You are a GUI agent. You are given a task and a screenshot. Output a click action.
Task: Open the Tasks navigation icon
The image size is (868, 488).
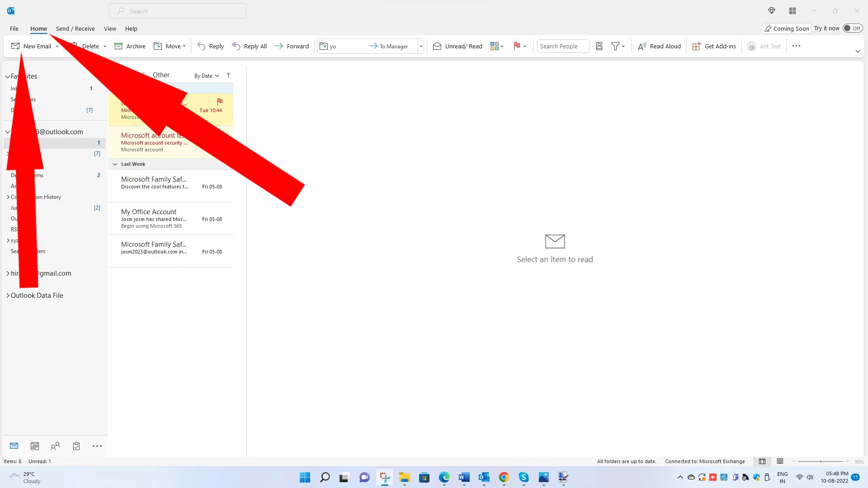[76, 446]
